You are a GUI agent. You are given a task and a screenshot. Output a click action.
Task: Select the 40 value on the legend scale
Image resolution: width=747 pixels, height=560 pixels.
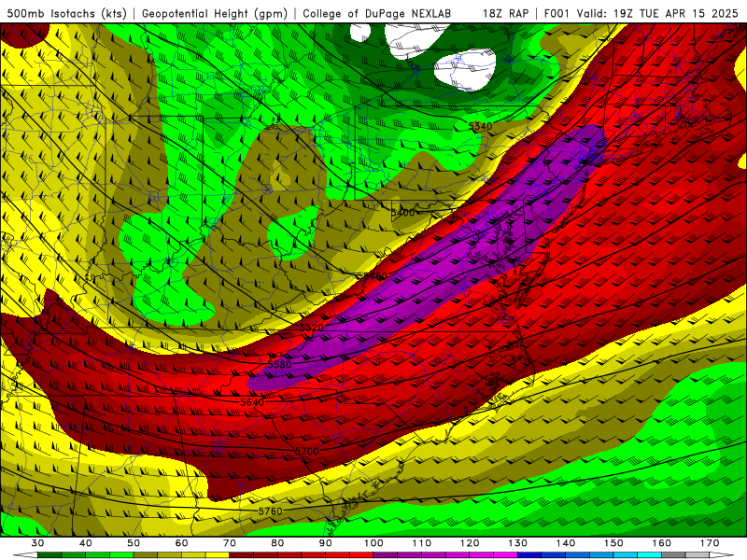coord(85,543)
